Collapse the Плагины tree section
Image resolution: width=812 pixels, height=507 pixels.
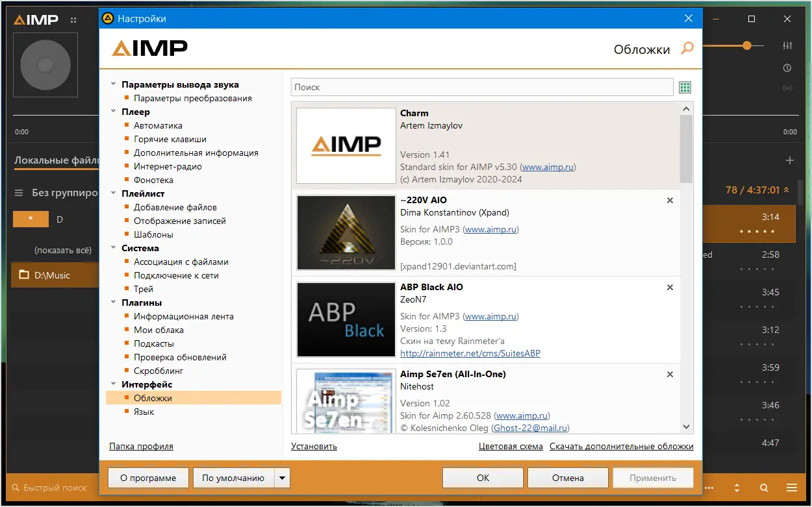(114, 303)
